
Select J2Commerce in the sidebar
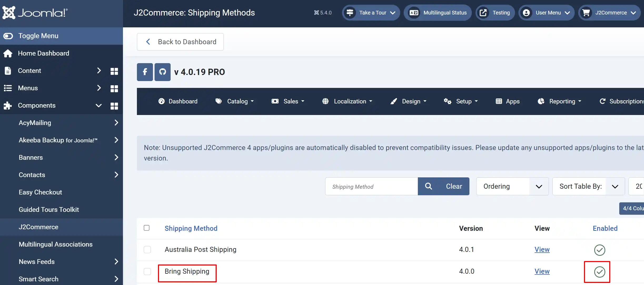(38, 227)
